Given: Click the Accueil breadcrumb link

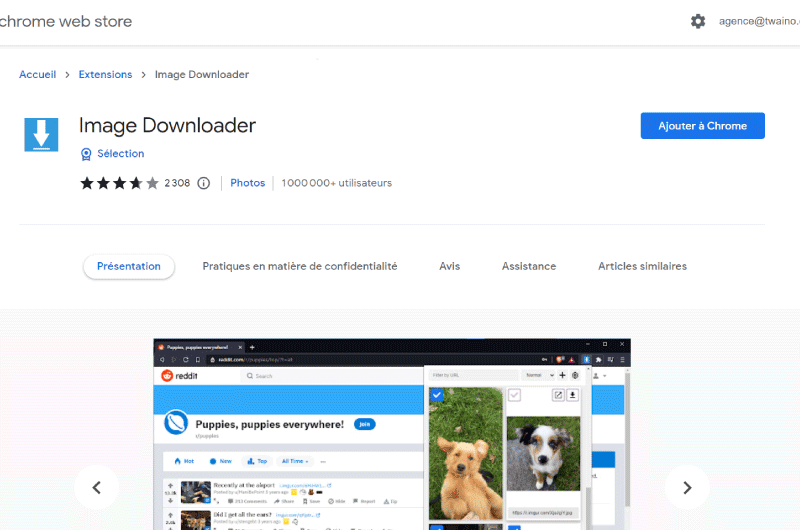Looking at the screenshot, I should [38, 74].
